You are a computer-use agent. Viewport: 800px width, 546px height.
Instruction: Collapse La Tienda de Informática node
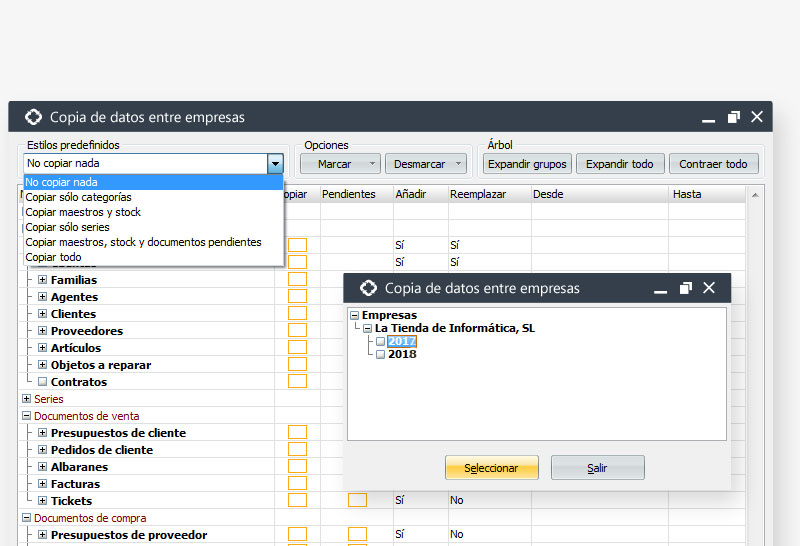pyautogui.click(x=367, y=328)
